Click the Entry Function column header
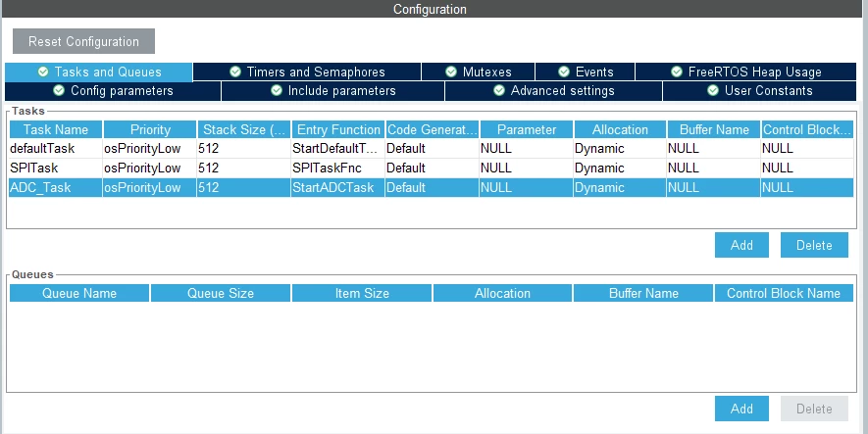 pyautogui.click(x=338, y=130)
